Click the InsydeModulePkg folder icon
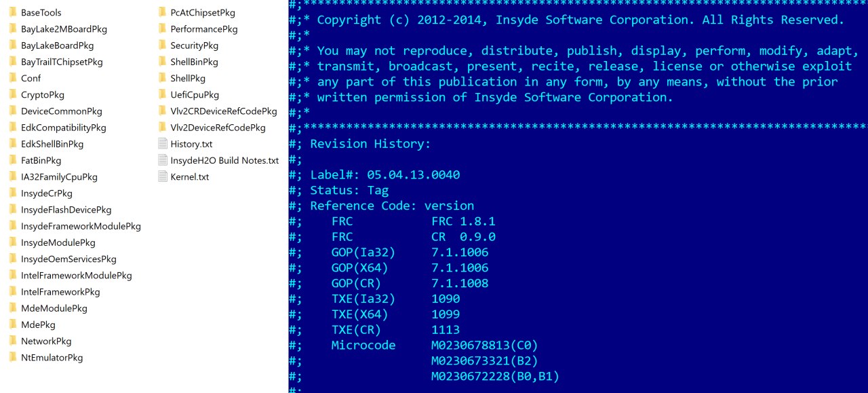Viewport: 868px width, 393px height. [12, 242]
